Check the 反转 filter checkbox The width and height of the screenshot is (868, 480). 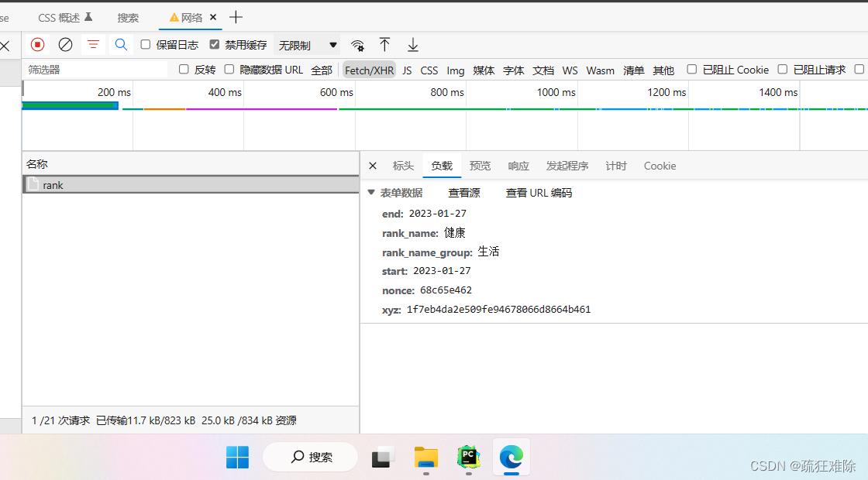pos(183,70)
